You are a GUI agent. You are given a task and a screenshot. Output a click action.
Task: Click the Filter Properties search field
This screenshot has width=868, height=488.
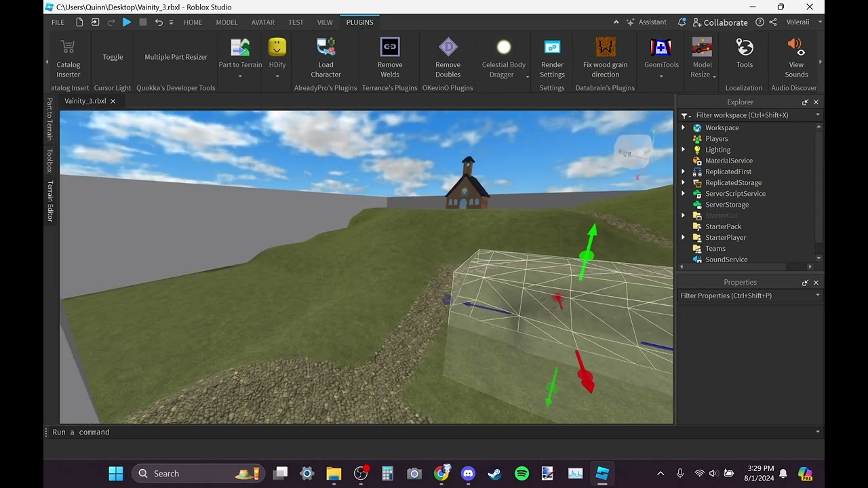pyautogui.click(x=751, y=296)
